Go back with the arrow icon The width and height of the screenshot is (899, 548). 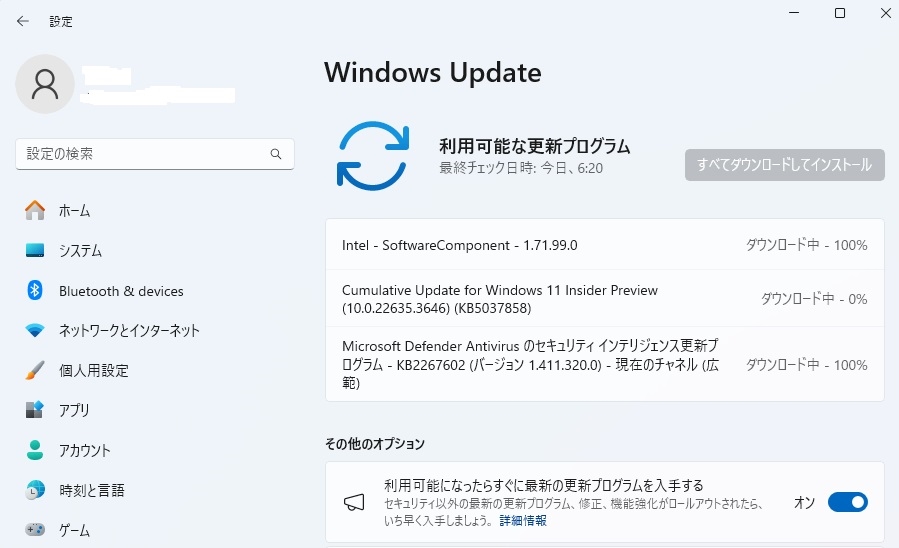22,21
